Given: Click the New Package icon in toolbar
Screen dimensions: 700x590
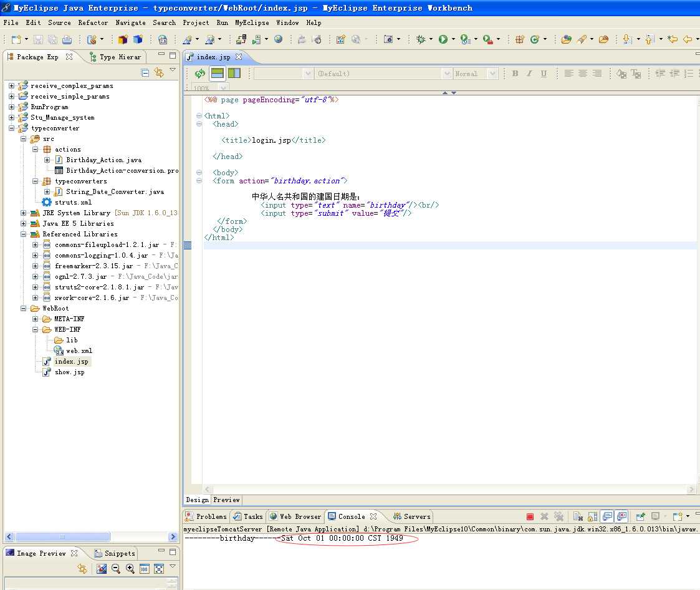Looking at the screenshot, I should tap(520, 39).
